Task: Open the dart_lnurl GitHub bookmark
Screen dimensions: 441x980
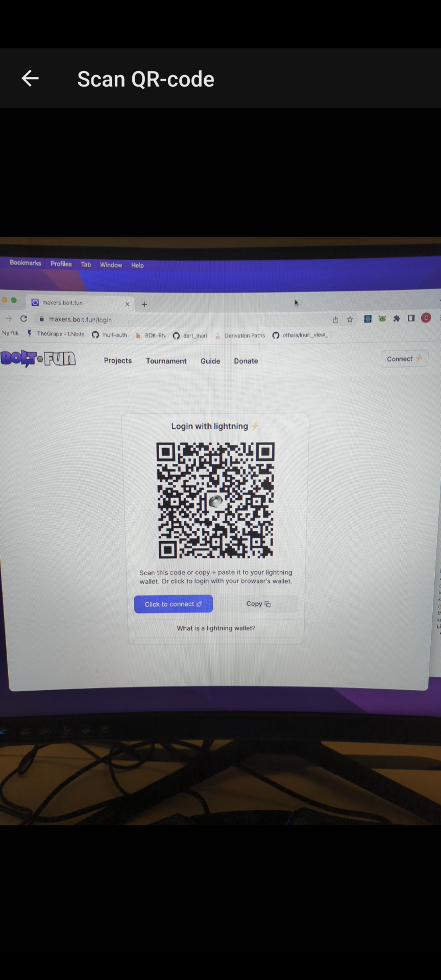Action: [x=190, y=336]
